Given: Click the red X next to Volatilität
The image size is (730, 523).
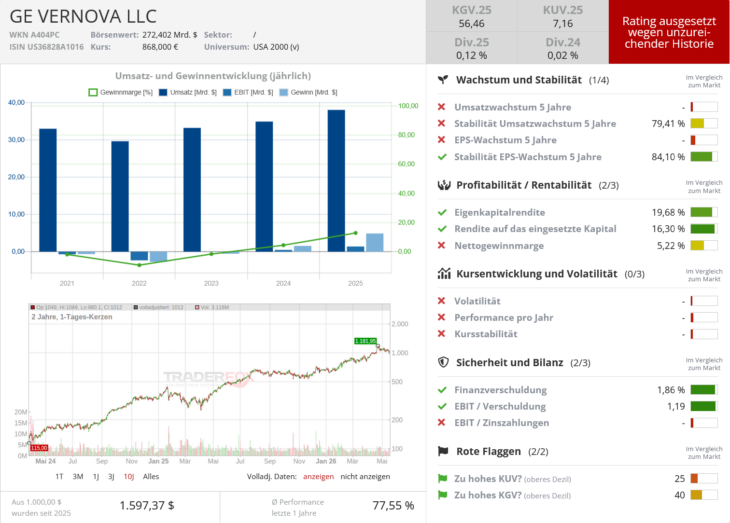Looking at the screenshot, I should coord(441,301).
